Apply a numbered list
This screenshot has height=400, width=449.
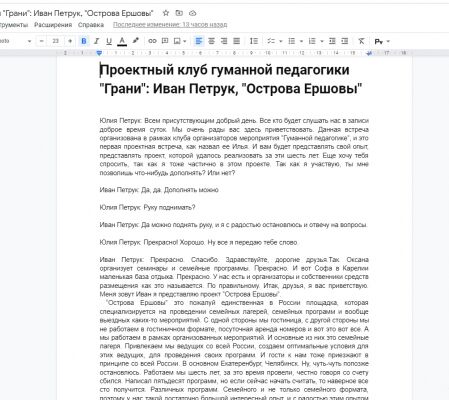[x=312, y=41]
